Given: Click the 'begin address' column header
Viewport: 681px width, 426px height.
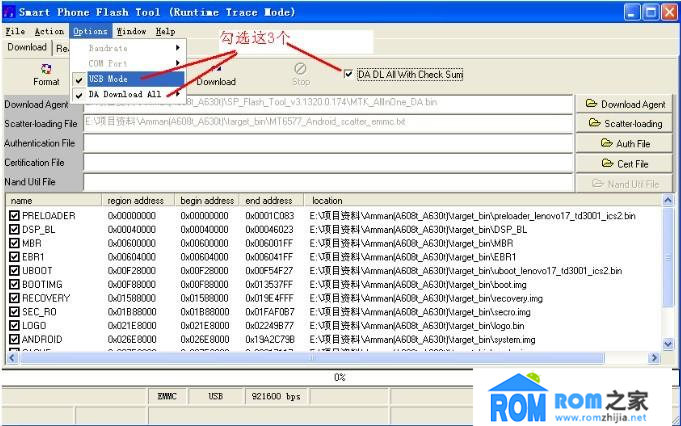Looking at the screenshot, I should click(x=207, y=201).
